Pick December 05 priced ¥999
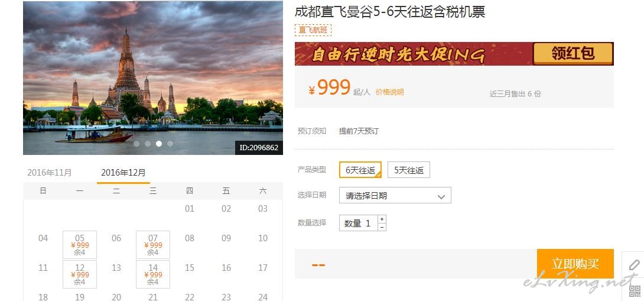The height and width of the screenshot is (301, 644). 80,245
